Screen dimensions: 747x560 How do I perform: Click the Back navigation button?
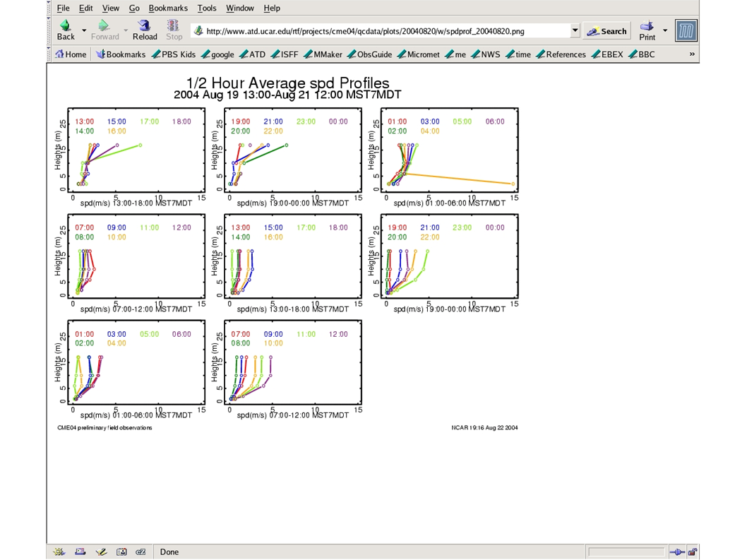[x=66, y=30]
